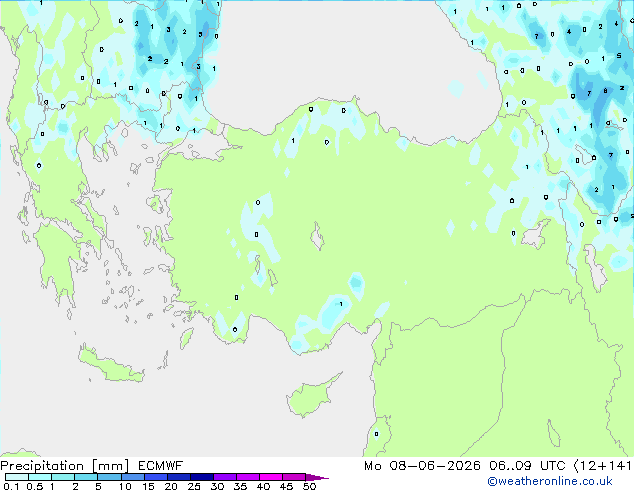Click the legend label '0.1'
Image resolution: width=634 pixels, height=490 pixels.
pos(11,486)
